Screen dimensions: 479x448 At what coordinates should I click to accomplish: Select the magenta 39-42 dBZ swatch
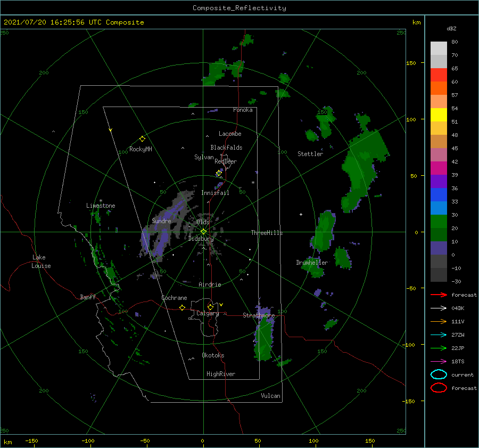[439, 168]
